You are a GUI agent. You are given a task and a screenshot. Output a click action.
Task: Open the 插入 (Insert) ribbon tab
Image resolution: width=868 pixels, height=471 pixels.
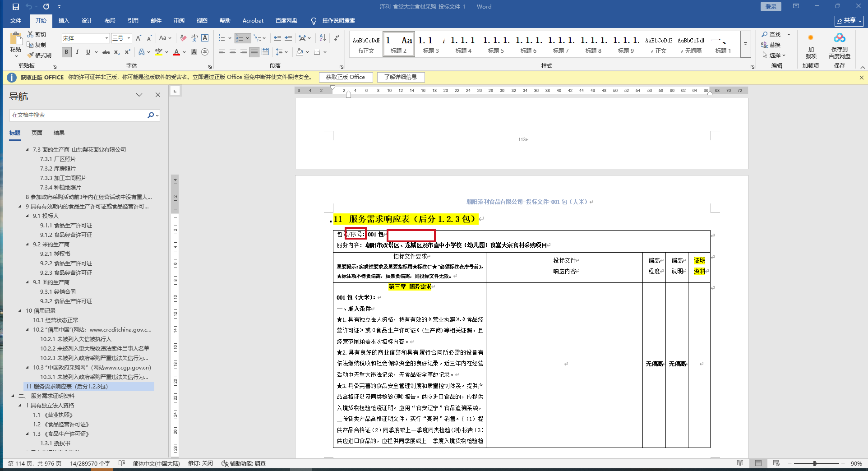[x=64, y=21]
